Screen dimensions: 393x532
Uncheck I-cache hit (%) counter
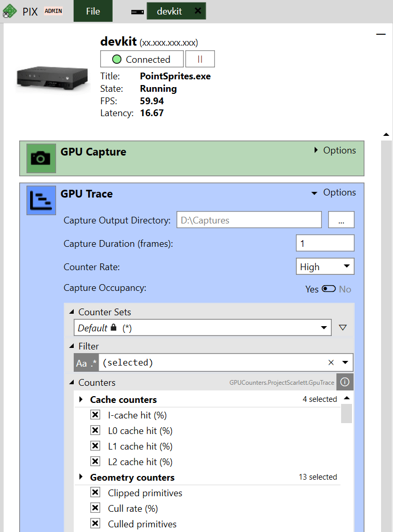[95, 415]
